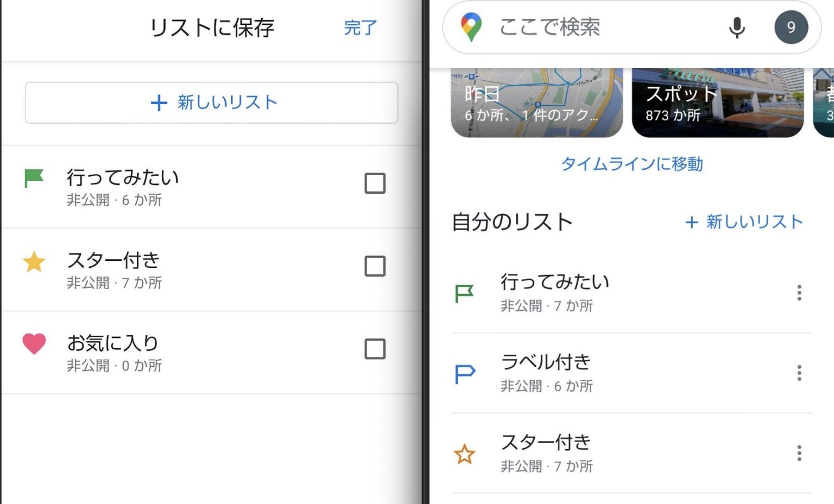The width and height of the screenshot is (834, 504).
Task: Tap the orange outlined star icon
Action: 465,454
